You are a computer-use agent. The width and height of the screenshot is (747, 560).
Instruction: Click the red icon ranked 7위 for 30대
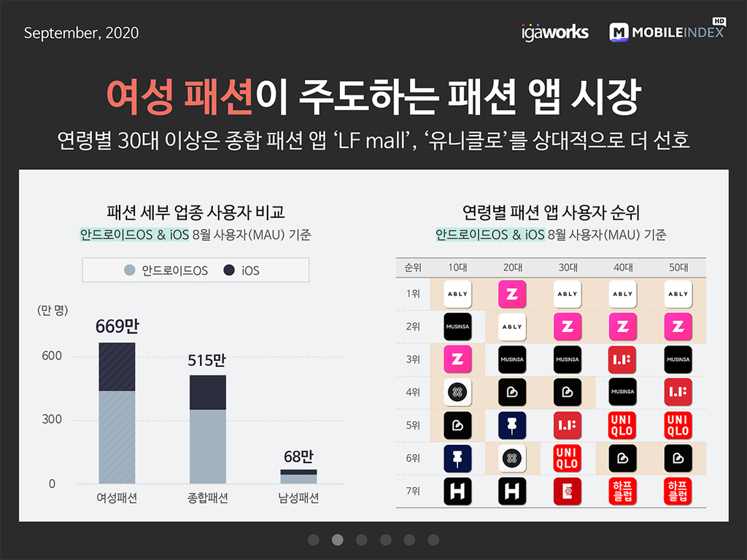click(568, 491)
